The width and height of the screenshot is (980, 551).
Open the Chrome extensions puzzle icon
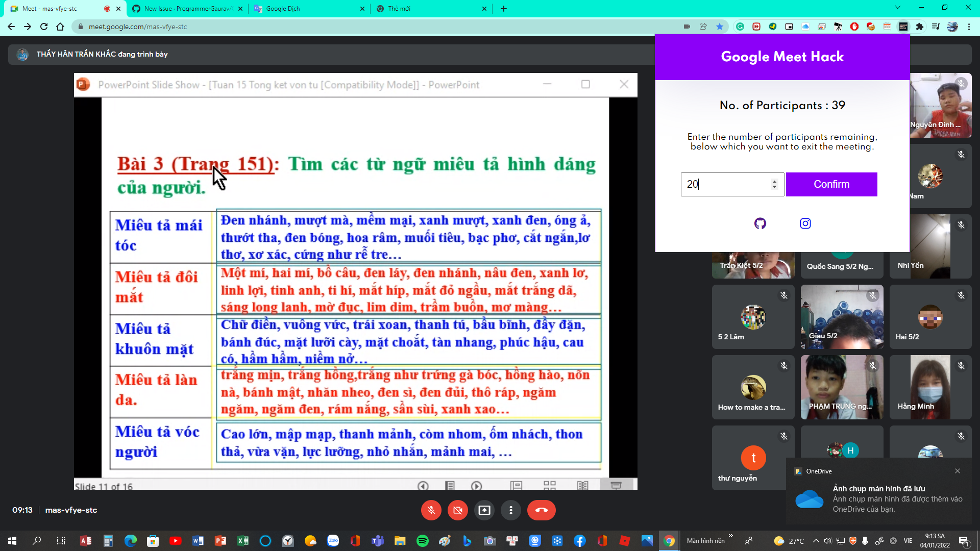920,27
